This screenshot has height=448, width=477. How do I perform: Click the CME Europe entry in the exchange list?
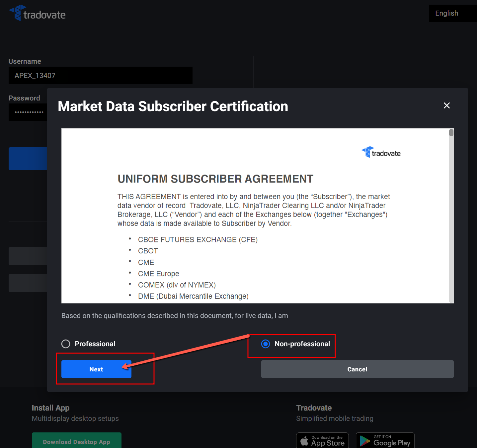(158, 274)
